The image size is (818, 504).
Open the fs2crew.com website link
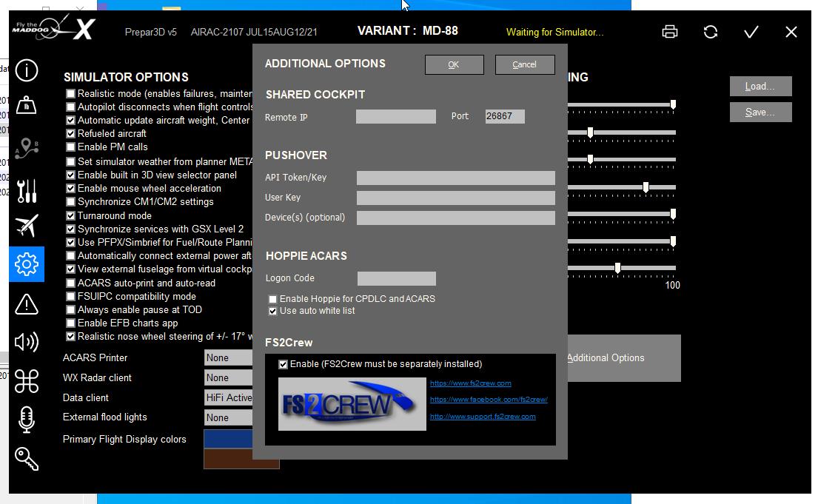471,383
